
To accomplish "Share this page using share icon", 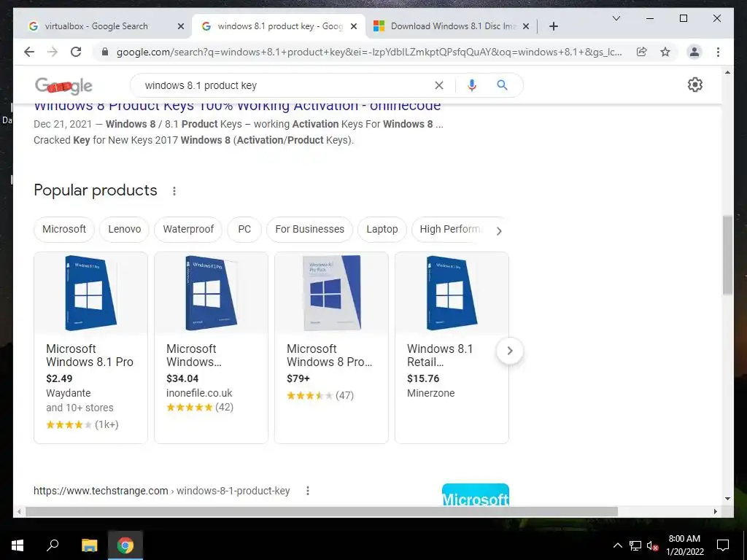I will click(642, 52).
